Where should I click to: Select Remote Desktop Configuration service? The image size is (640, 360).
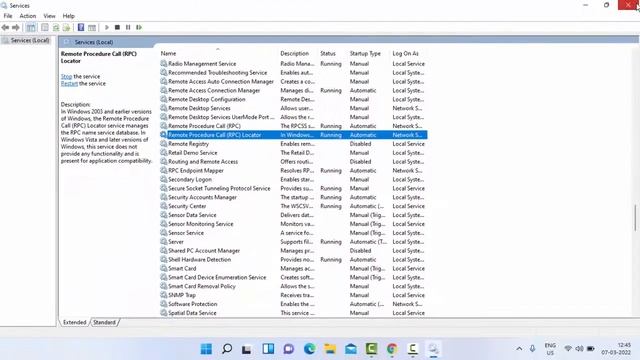293,100
